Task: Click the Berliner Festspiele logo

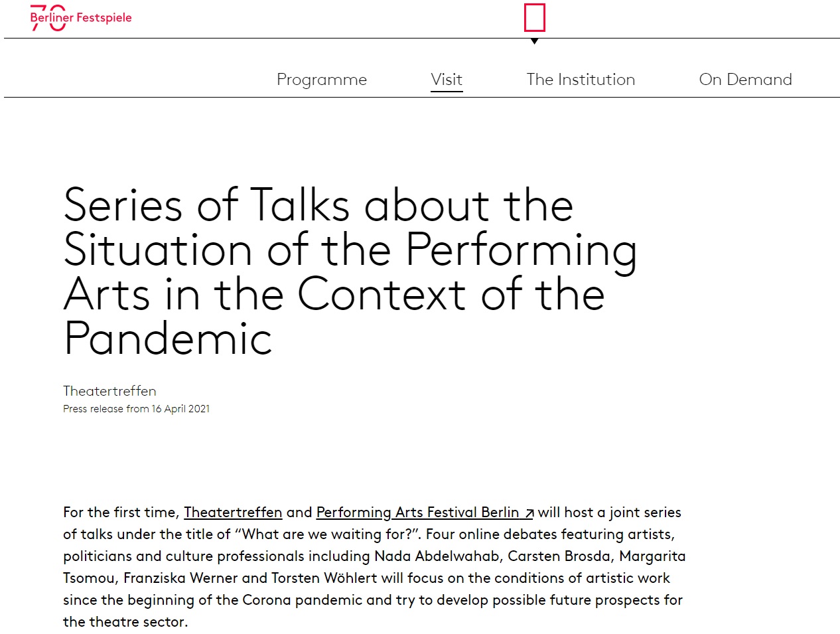Action: click(81, 18)
